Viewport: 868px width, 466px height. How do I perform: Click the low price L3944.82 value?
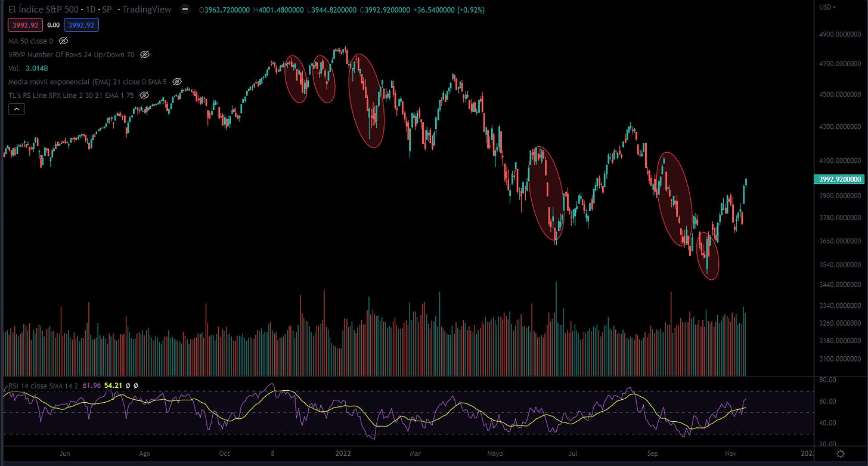click(x=332, y=10)
